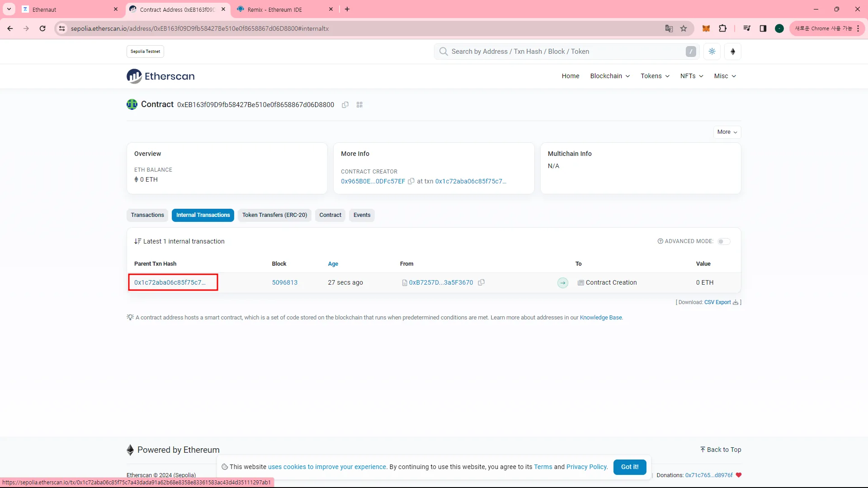Select Internal Transactions tab
The height and width of the screenshot is (488, 868).
203,215
